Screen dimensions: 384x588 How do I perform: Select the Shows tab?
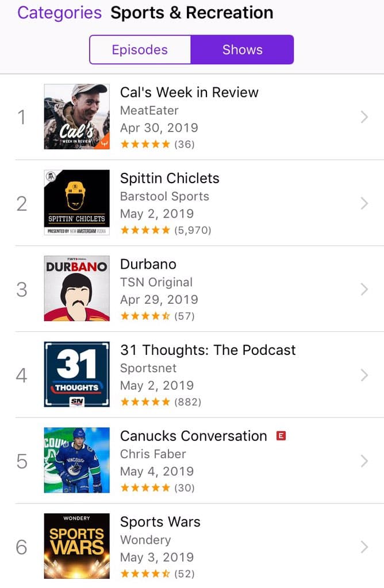click(242, 50)
